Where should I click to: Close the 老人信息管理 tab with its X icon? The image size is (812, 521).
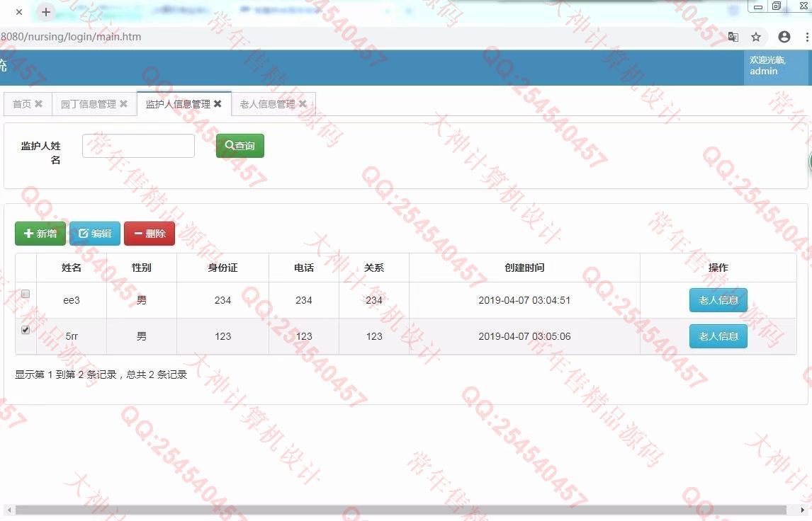pos(303,104)
